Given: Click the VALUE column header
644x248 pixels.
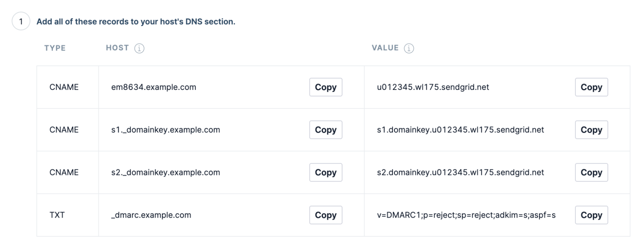Looking at the screenshot, I should (x=385, y=48).
